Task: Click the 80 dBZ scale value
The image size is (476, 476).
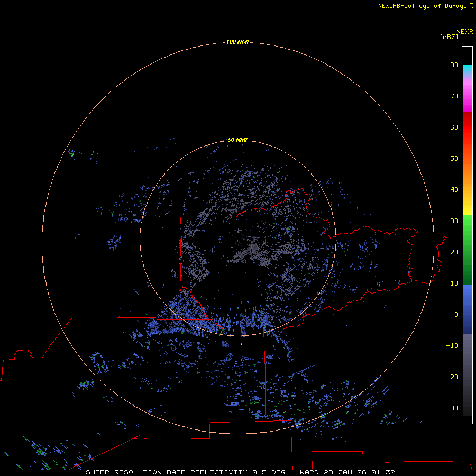Action: click(x=454, y=65)
